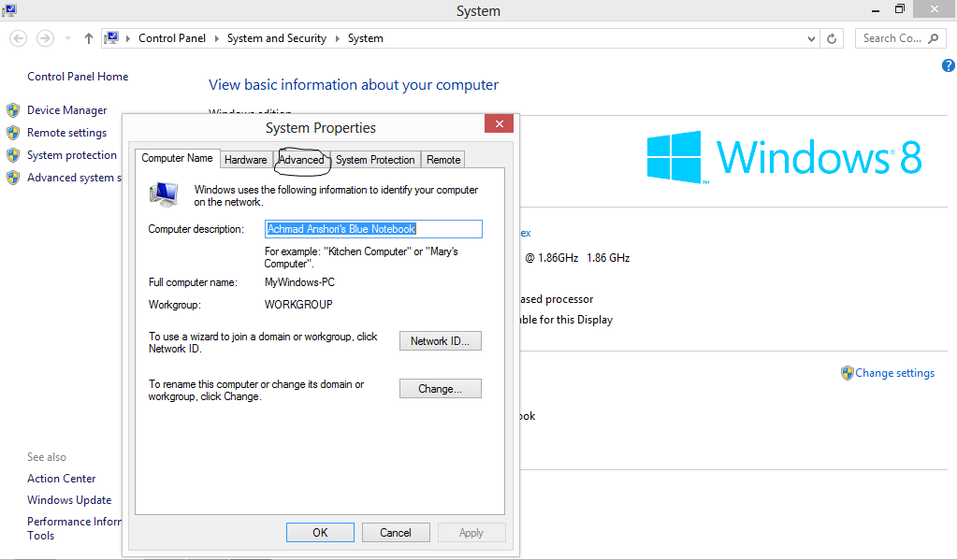Open the address bar history dropdown
Image resolution: width=957 pixels, height=560 pixels.
pos(811,38)
